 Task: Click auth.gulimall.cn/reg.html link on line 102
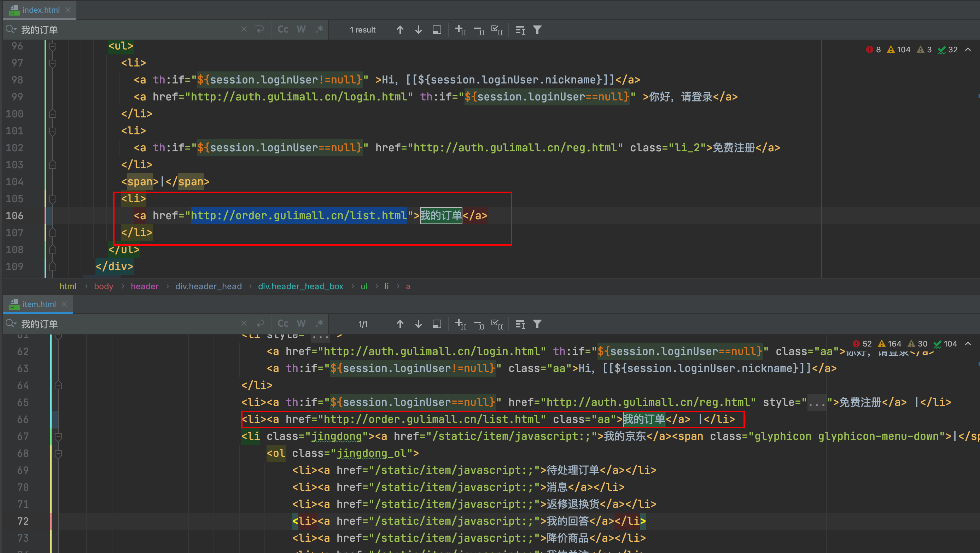[515, 148]
